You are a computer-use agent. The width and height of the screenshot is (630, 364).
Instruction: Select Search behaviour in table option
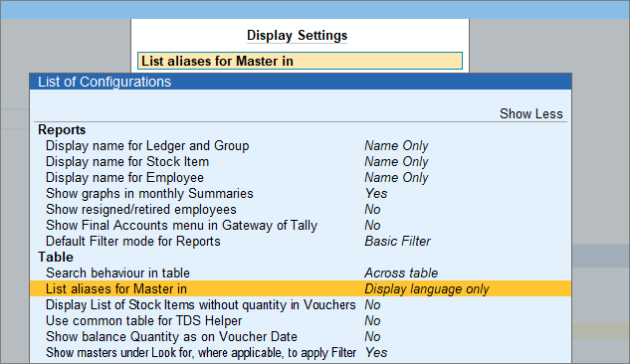click(117, 273)
